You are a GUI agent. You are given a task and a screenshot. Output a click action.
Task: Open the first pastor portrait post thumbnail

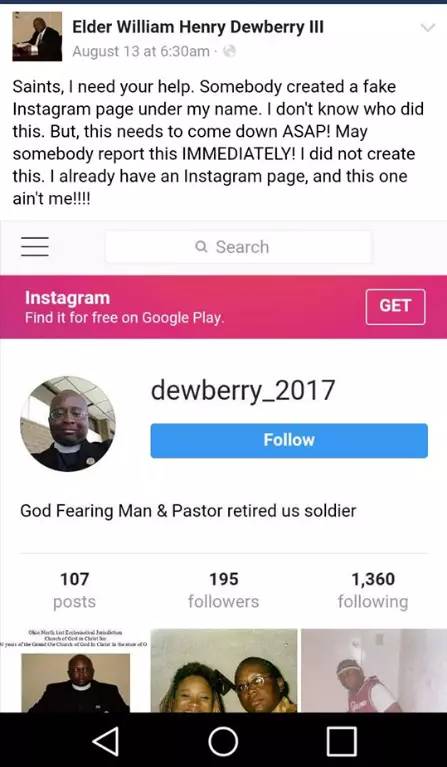point(74,671)
